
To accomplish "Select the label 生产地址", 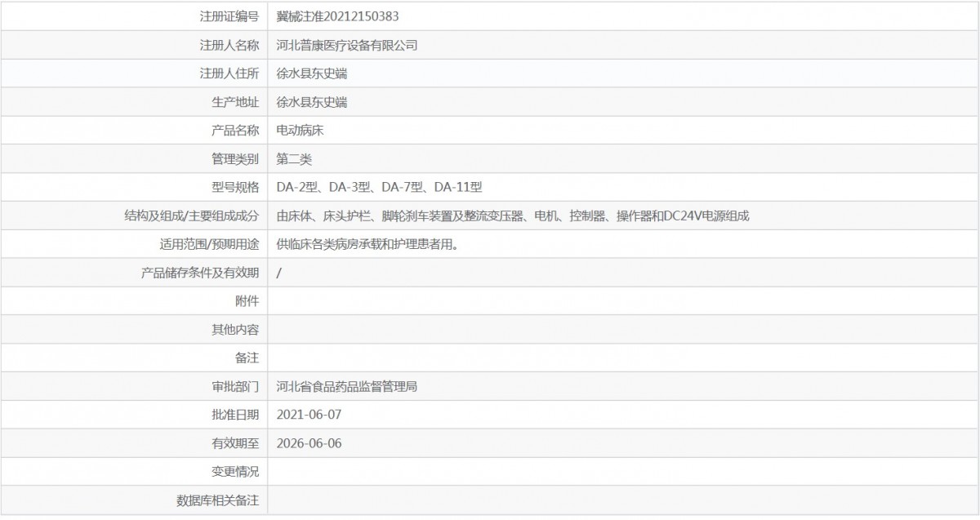I will coord(235,102).
